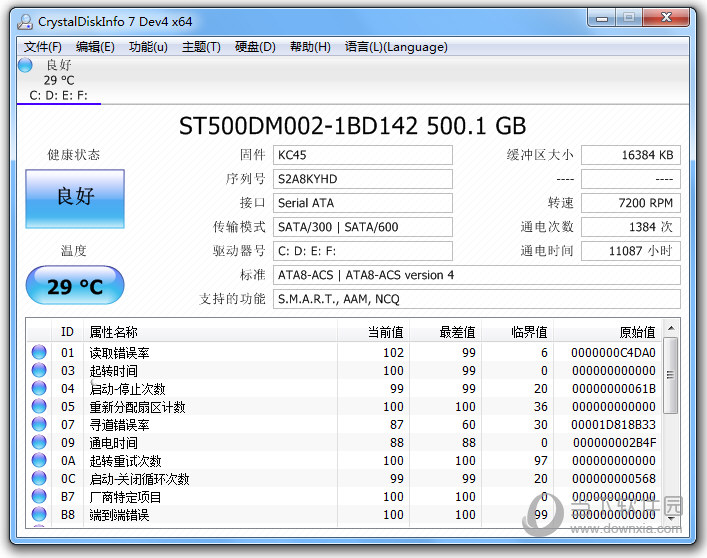Select the 起转重试次数 attribute row
Screen dimensions: 707x558
point(344,461)
